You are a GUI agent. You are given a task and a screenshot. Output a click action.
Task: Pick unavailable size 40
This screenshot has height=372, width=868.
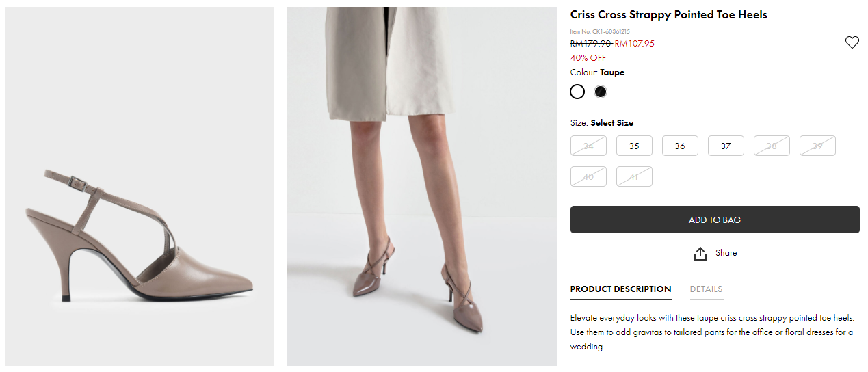pos(588,176)
